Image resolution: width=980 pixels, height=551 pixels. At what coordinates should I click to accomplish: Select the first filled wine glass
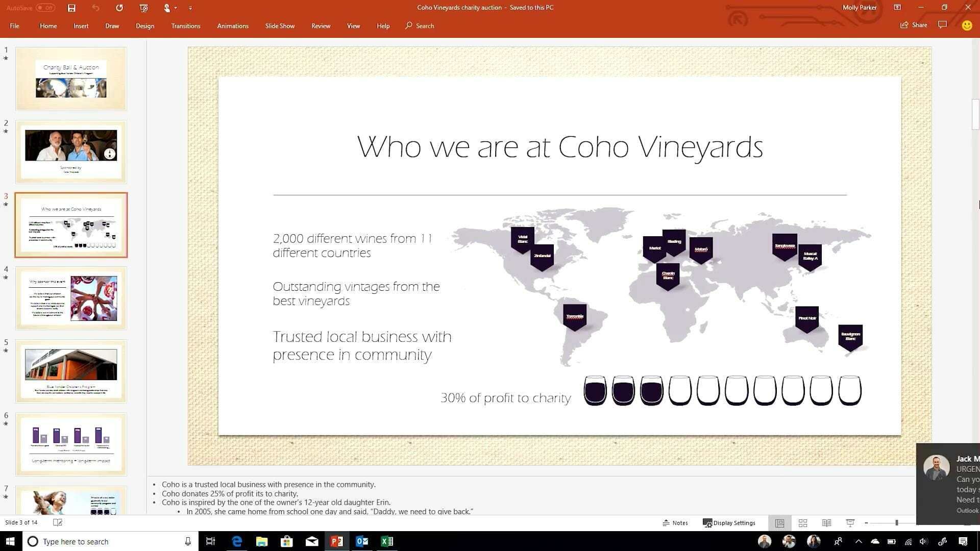point(595,391)
